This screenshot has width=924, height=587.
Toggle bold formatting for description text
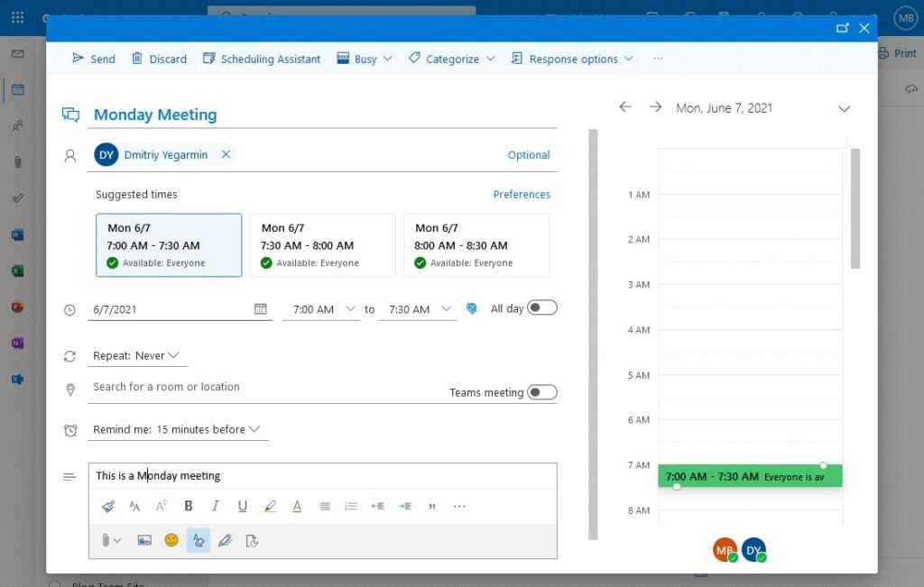click(188, 506)
